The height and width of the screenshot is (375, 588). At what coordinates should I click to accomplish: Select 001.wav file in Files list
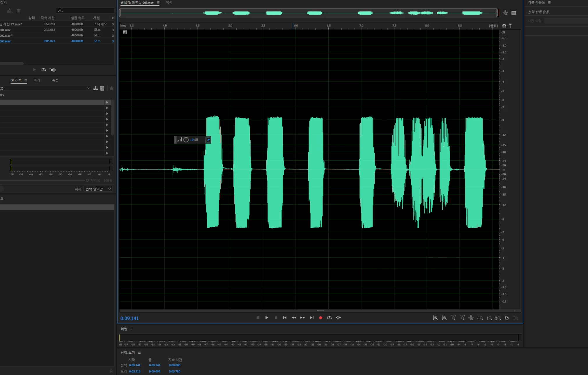tap(6, 30)
